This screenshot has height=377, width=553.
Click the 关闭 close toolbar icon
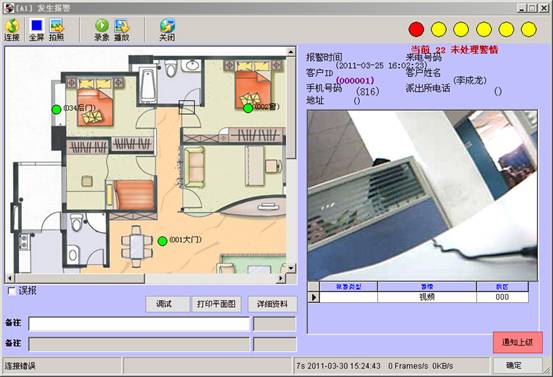(x=167, y=30)
